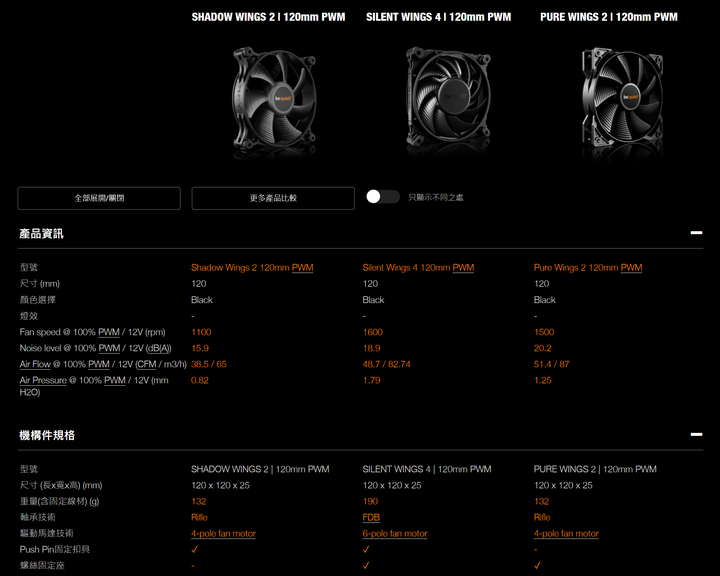720x576 pixels.
Task: Open the Pure Wings 2 120mm PWM link
Action: click(x=588, y=267)
